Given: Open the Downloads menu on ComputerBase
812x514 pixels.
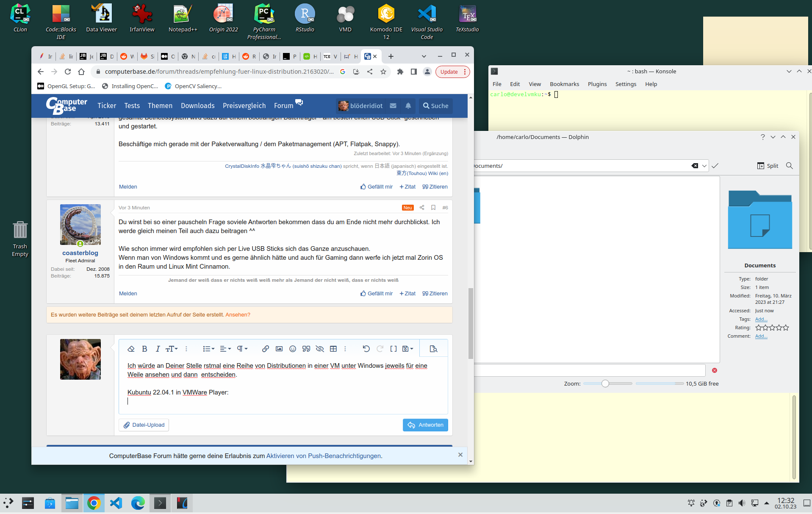Looking at the screenshot, I should (198, 106).
